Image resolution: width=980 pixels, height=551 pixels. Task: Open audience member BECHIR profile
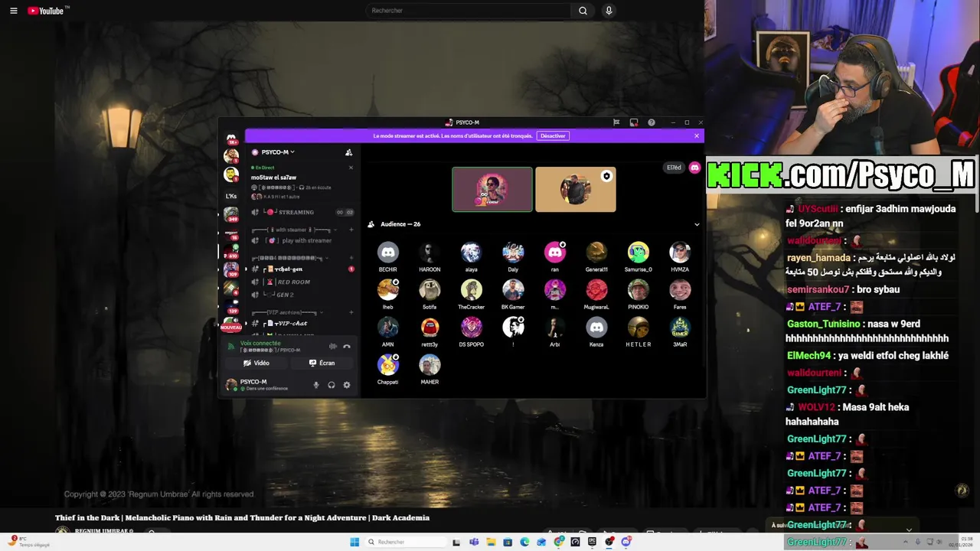point(388,257)
